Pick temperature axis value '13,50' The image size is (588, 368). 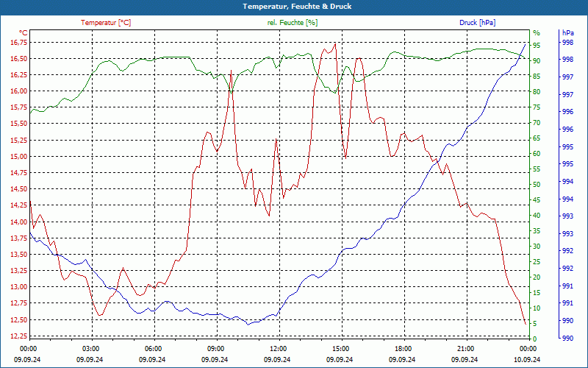point(19,254)
